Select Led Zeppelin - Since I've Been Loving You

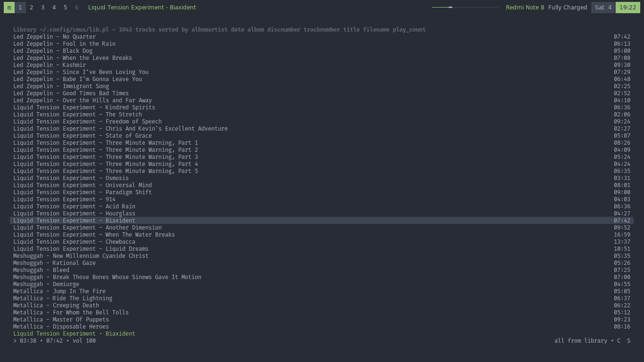tap(322, 72)
